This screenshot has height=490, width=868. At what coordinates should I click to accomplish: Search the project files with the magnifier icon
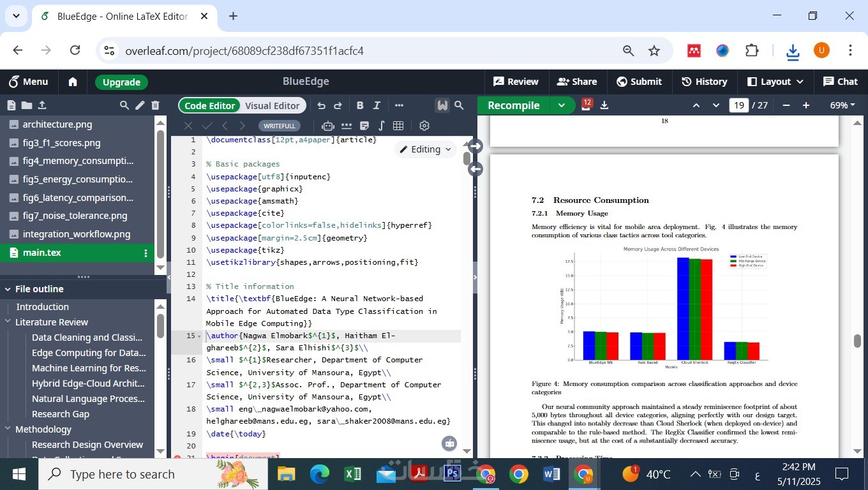(x=124, y=105)
